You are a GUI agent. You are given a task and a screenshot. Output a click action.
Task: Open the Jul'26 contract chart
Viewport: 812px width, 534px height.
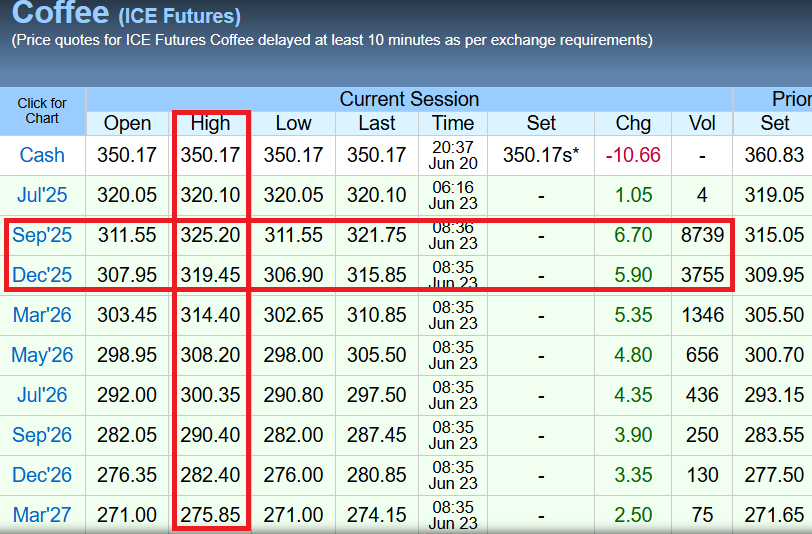click(42, 395)
